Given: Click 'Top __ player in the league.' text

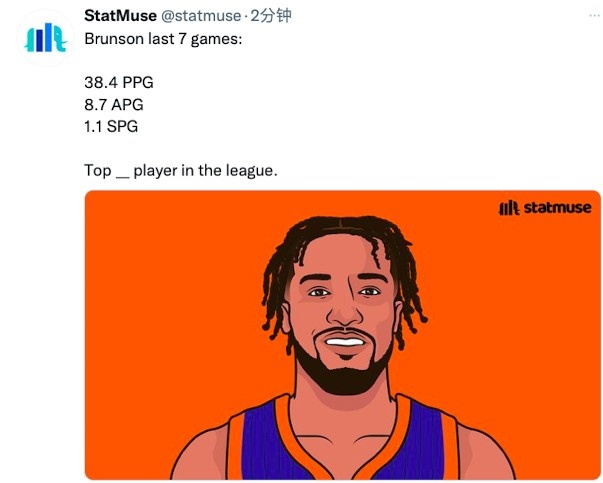Looking at the screenshot, I should point(181,170).
